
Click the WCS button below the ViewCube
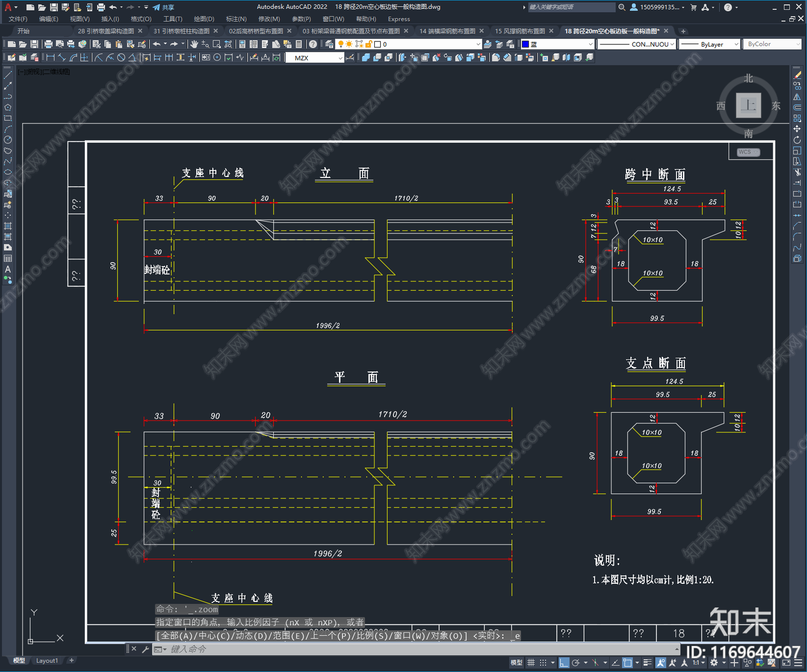(748, 152)
